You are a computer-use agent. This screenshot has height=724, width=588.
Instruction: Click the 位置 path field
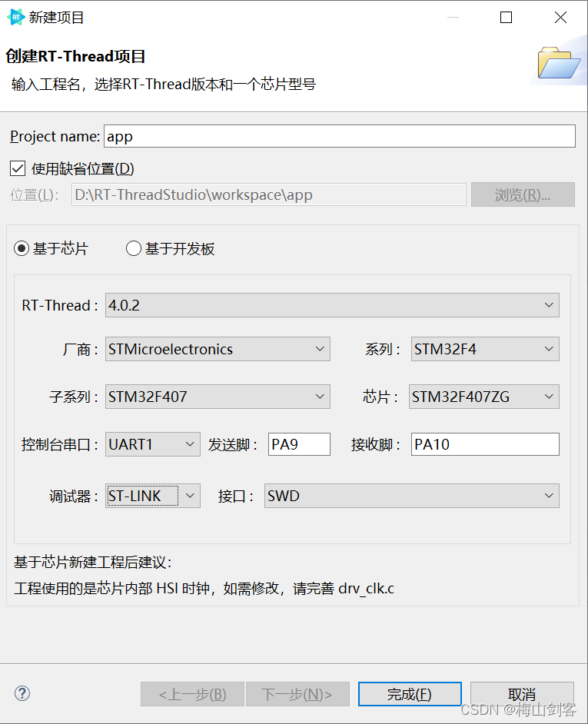coord(269,194)
